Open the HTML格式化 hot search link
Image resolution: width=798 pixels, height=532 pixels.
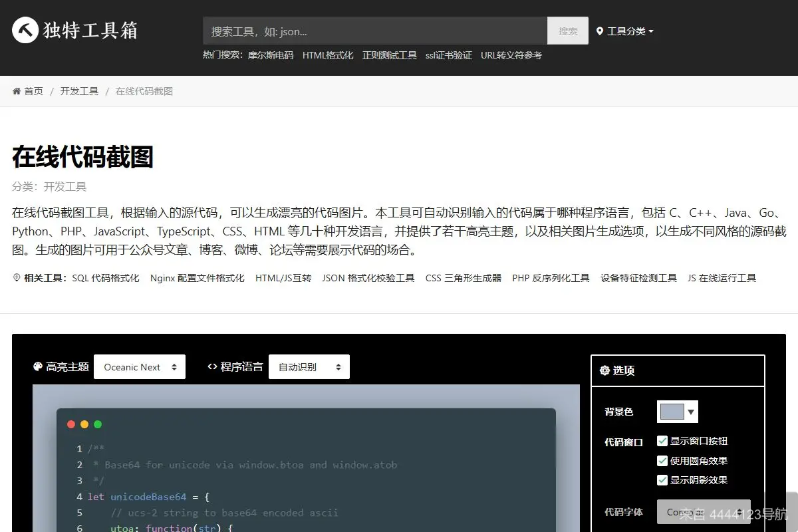[x=328, y=55]
